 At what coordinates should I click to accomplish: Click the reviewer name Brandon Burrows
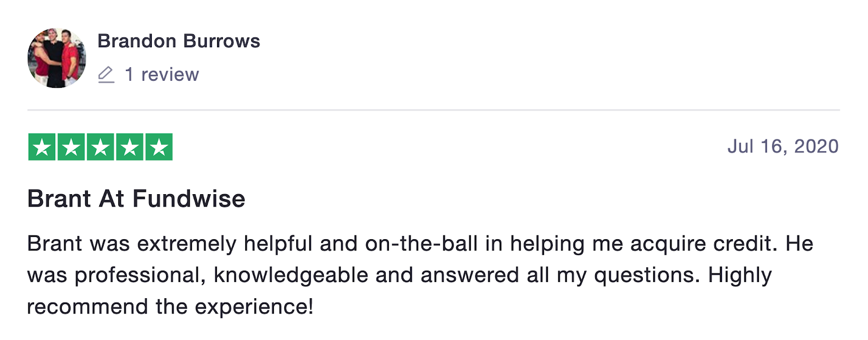click(179, 41)
